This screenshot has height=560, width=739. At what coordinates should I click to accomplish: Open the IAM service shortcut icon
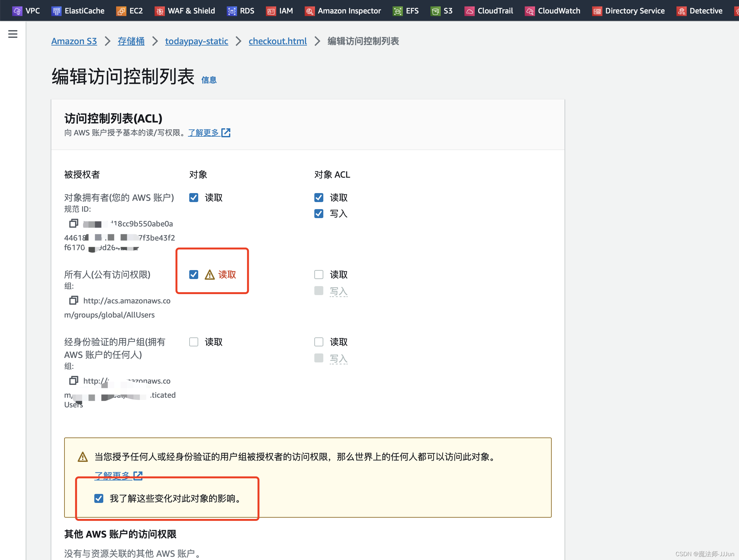(271, 11)
